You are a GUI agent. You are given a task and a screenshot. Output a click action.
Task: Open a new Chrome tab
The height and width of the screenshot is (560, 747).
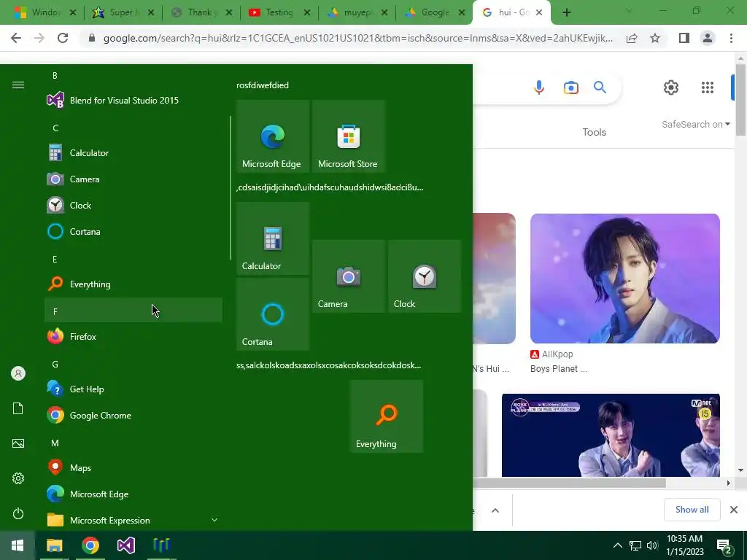[566, 12]
